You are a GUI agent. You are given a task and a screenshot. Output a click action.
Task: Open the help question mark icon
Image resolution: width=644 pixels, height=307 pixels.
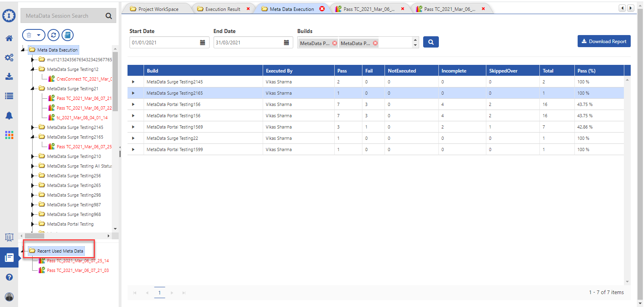click(9, 277)
